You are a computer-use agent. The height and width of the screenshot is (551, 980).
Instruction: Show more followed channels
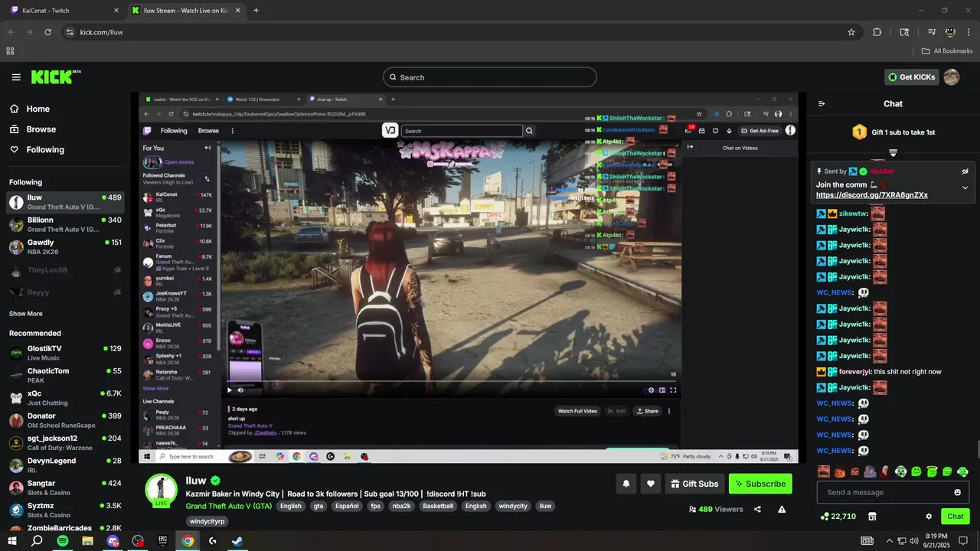(x=25, y=314)
